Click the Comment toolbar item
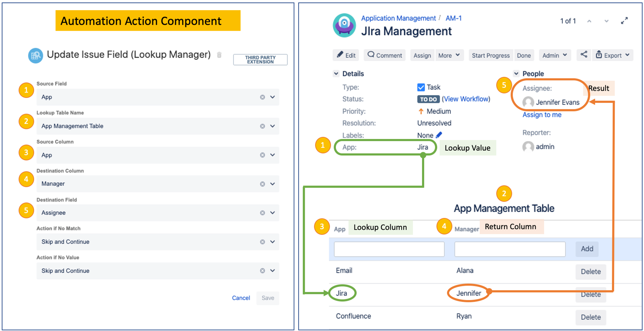 tap(384, 55)
